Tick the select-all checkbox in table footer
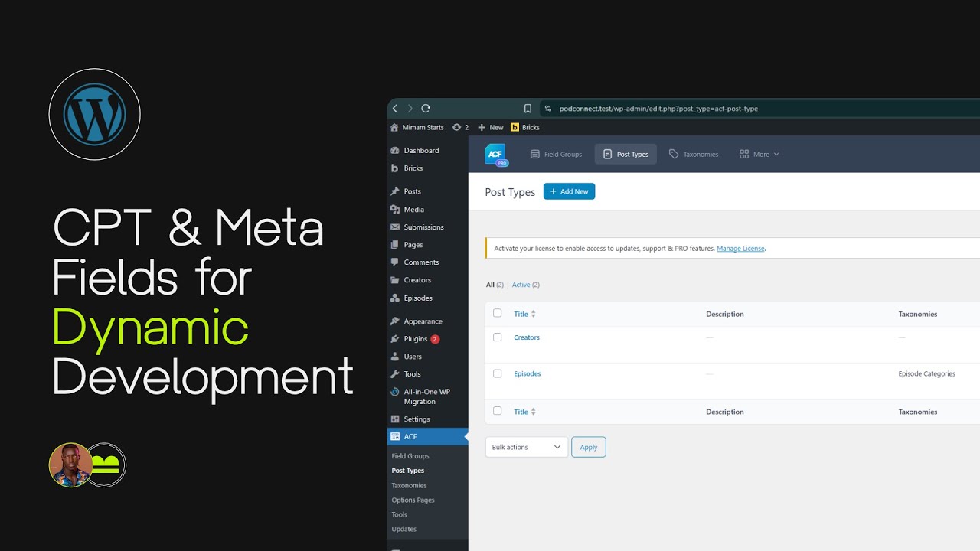The height and width of the screenshot is (551, 980). pyautogui.click(x=498, y=411)
